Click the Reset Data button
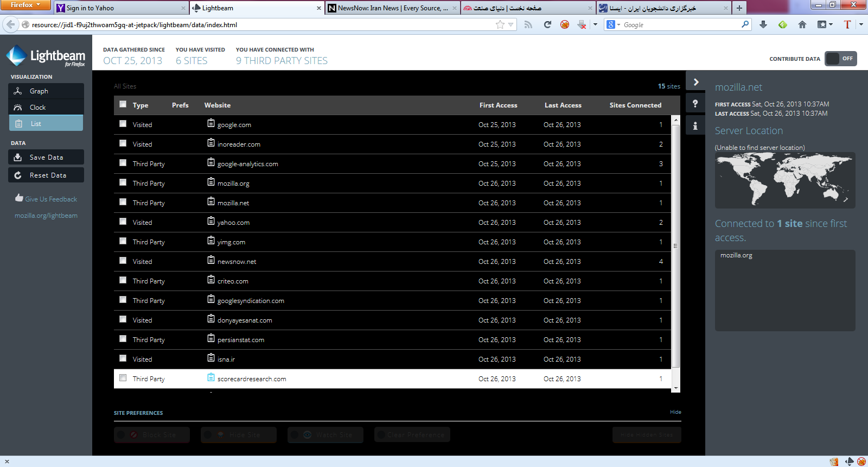Image resolution: width=868 pixels, height=467 pixels. coord(46,175)
